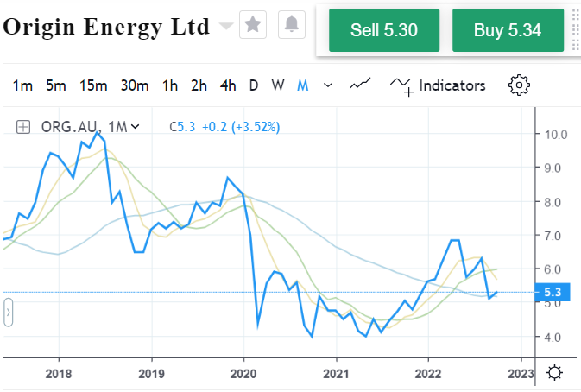
Task: Select 2h timeframe
Action: tap(199, 85)
